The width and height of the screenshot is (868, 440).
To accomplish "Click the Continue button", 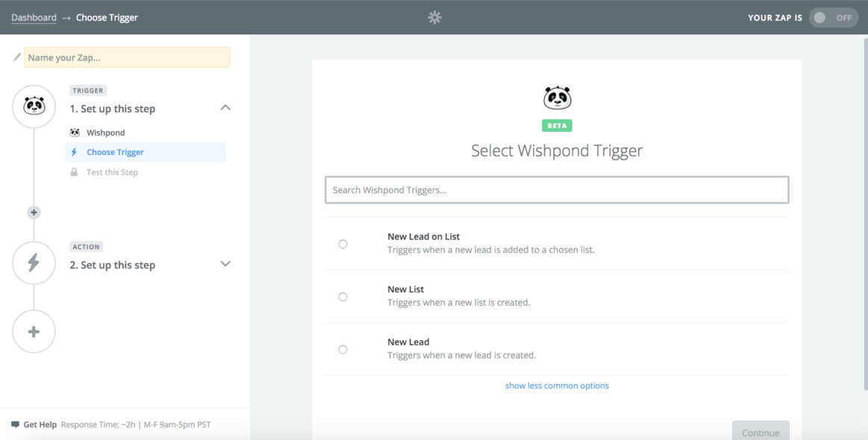I will point(761,430).
